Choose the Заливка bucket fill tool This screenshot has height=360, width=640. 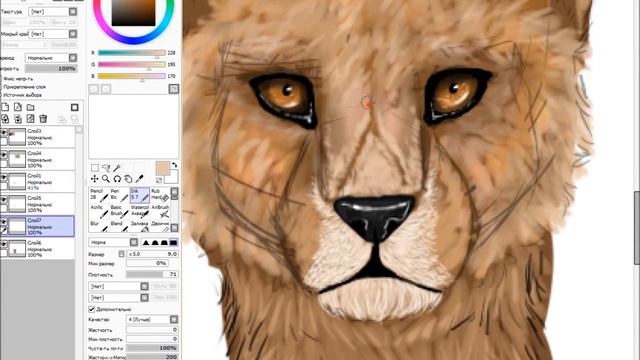pos(140,226)
